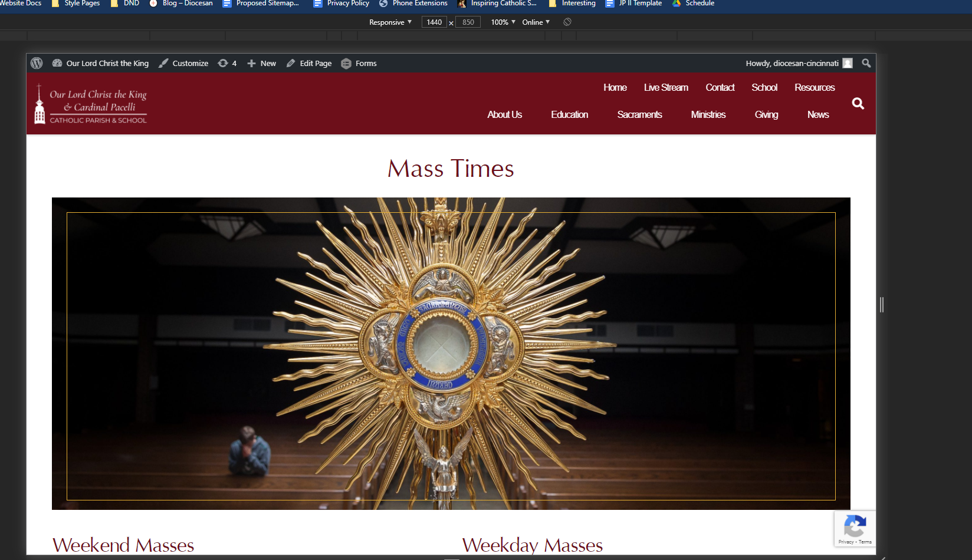Expand the Online throttling dropdown
The image size is (972, 560).
click(536, 22)
